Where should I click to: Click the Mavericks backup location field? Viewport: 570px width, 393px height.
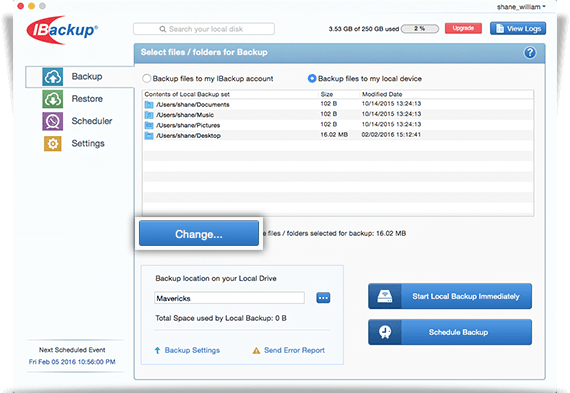click(x=229, y=298)
